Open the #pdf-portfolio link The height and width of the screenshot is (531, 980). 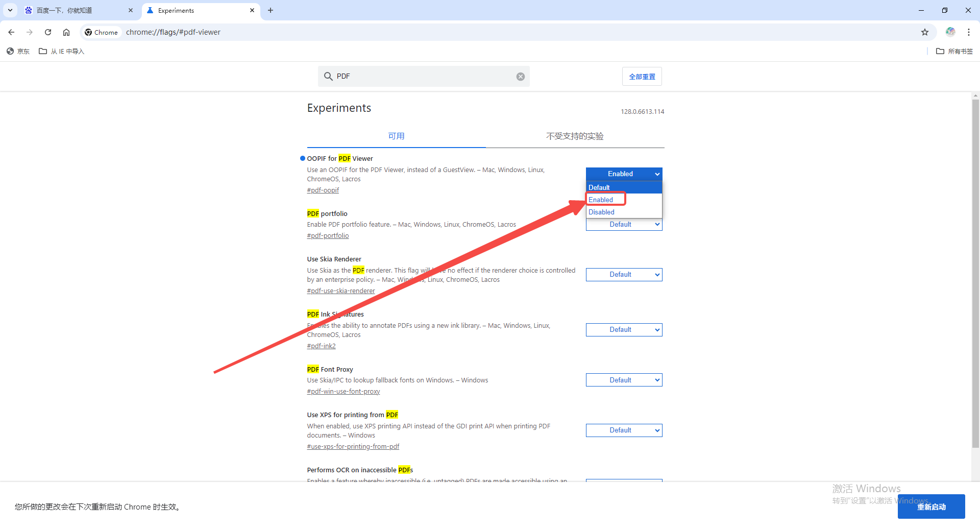(328, 235)
